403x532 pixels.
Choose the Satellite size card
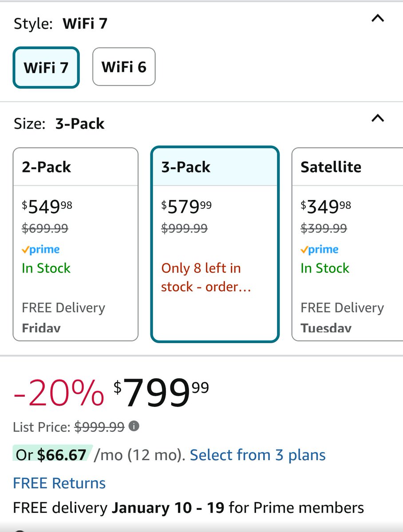347,244
